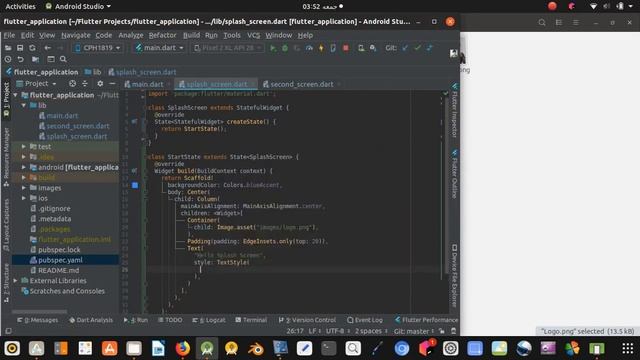This screenshot has height=360, width=640.
Task: Expand the android folder
Action: click(x=24, y=167)
